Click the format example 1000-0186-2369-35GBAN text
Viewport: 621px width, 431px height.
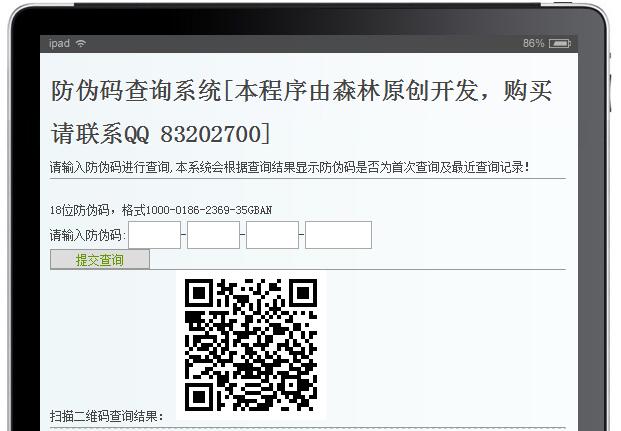point(209,210)
